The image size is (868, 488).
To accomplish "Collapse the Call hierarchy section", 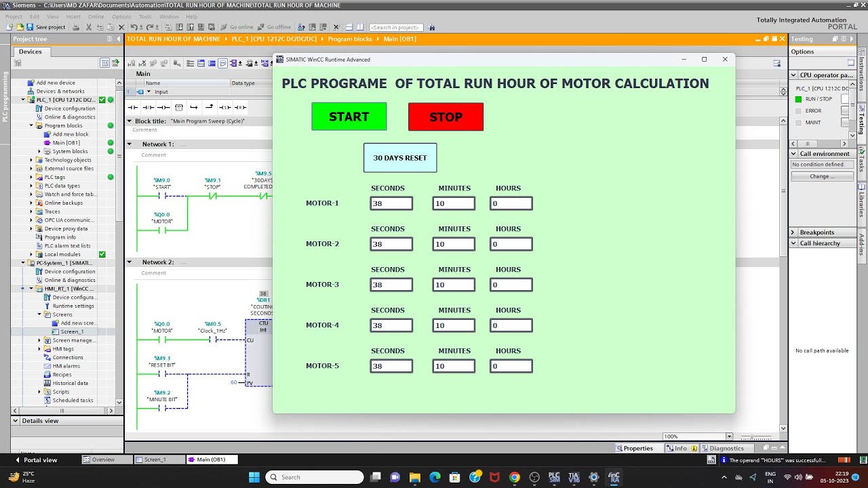I will coord(793,243).
